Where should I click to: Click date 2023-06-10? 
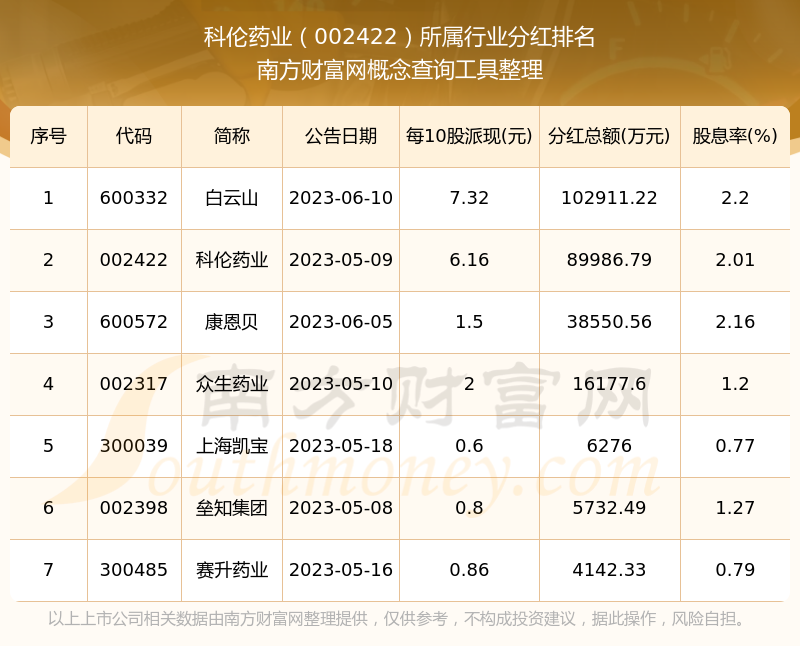pyautogui.click(x=341, y=198)
